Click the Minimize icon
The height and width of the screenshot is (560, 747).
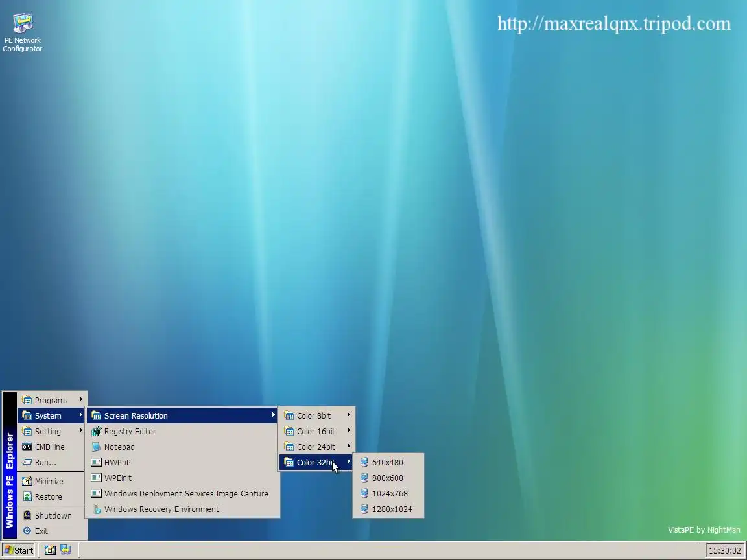coord(27,481)
